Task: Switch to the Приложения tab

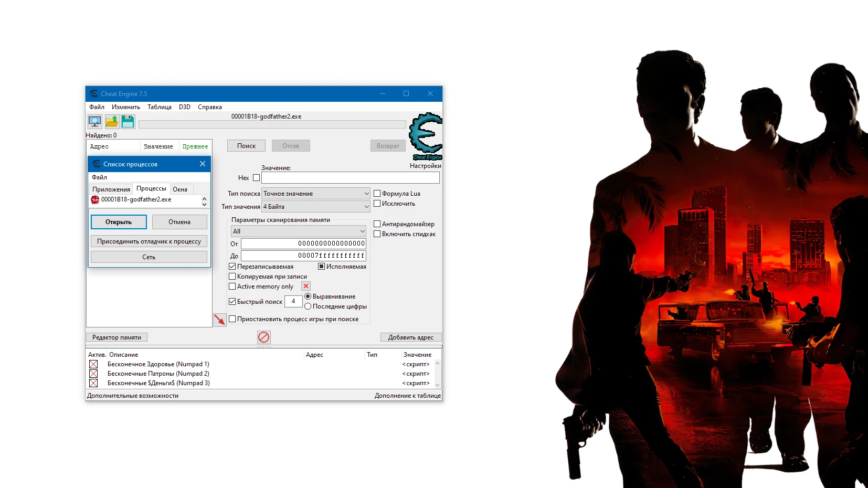Action: pyautogui.click(x=112, y=189)
